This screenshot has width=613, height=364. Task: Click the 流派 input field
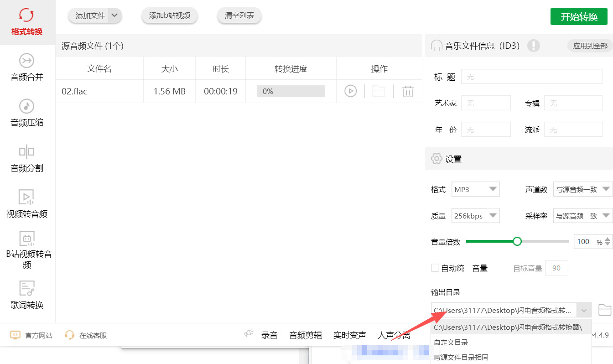(573, 130)
